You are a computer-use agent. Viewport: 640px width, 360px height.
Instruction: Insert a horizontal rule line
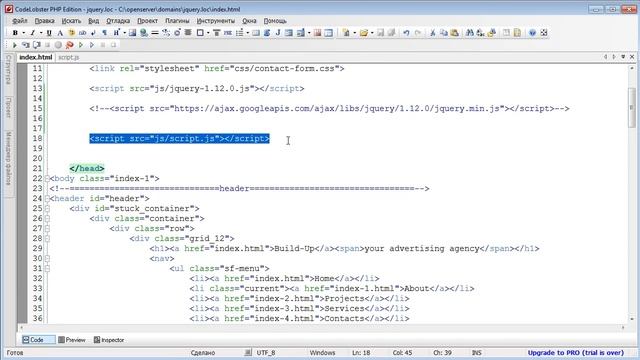[155, 33]
